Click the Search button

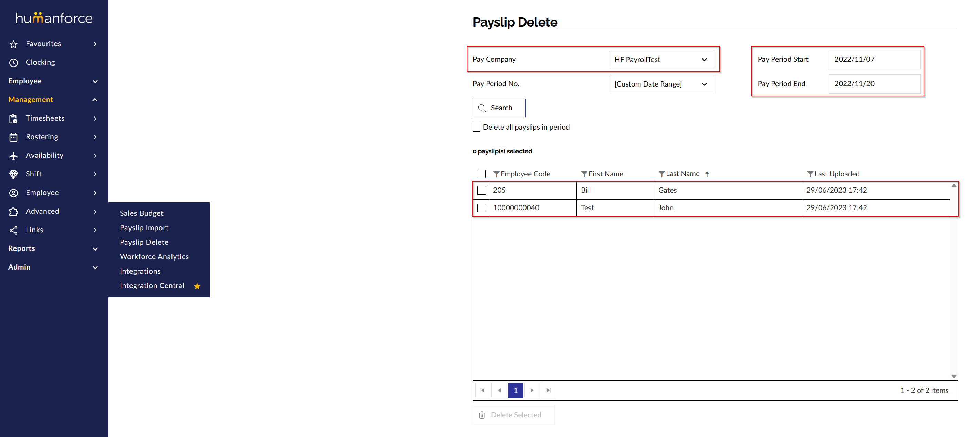pyautogui.click(x=499, y=108)
